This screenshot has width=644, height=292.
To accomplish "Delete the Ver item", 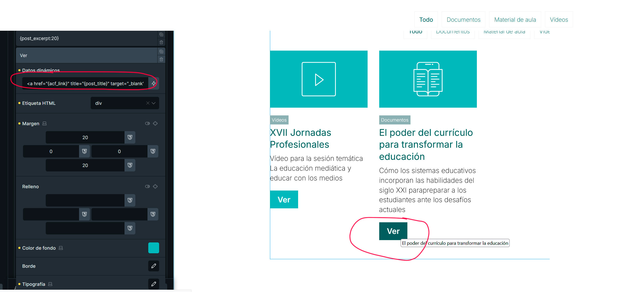I will (161, 59).
